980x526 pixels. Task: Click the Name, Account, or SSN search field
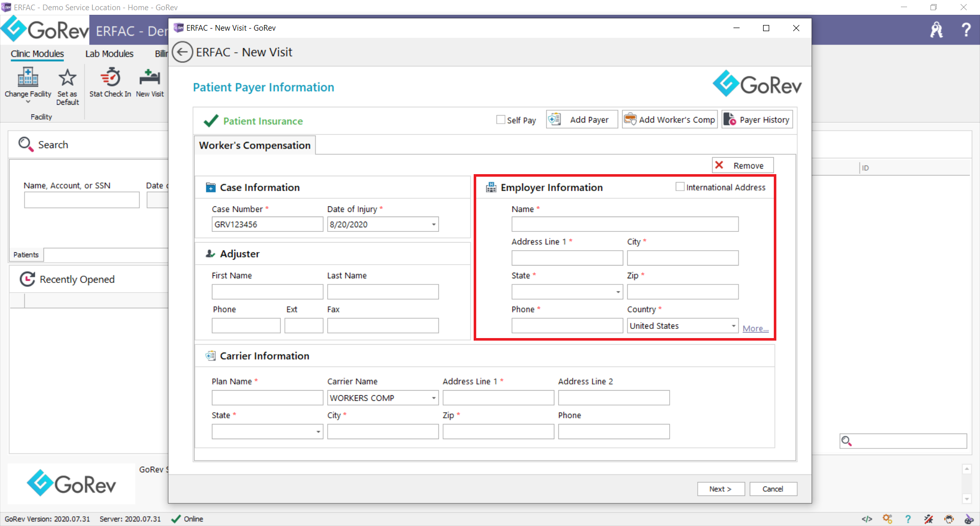pyautogui.click(x=82, y=200)
